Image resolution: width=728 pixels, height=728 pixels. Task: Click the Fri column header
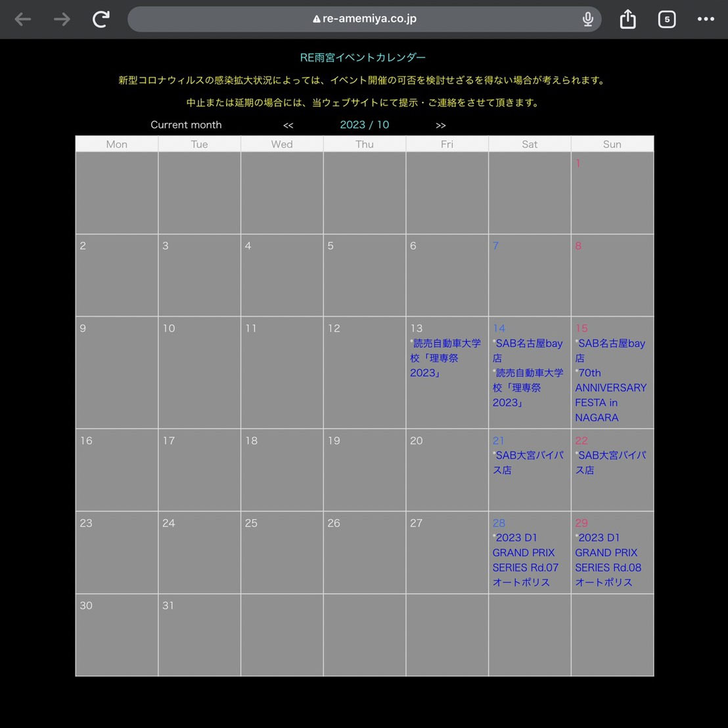(447, 145)
